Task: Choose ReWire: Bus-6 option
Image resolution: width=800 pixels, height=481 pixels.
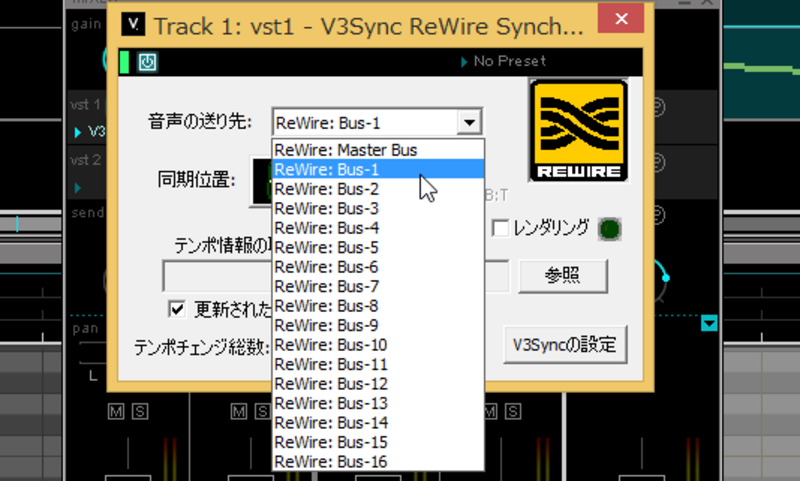Action: pos(378,267)
